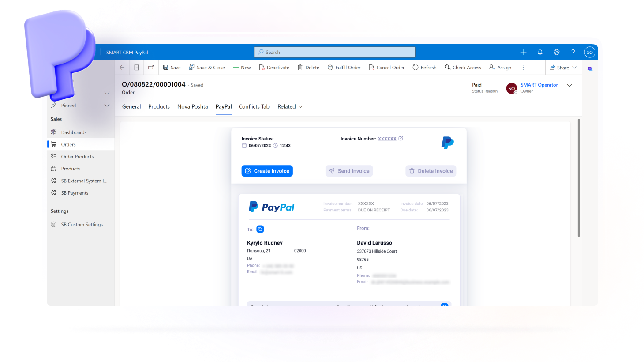Open settings gear in top bar
The image size is (644, 362).
[x=557, y=52]
